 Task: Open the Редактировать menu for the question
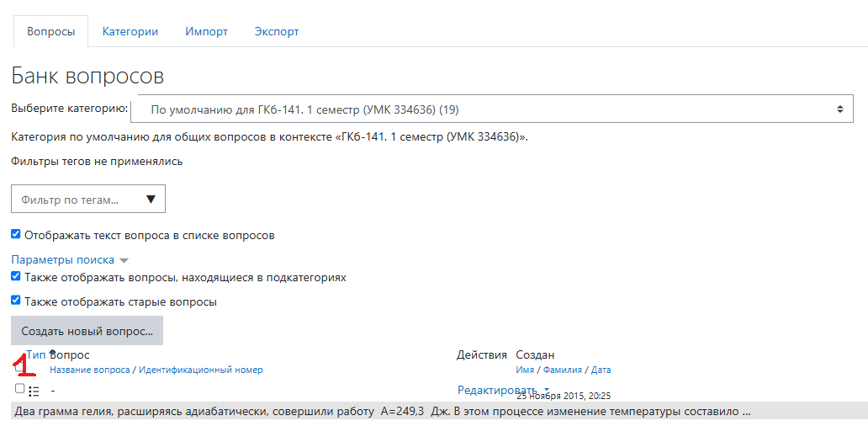click(503, 390)
